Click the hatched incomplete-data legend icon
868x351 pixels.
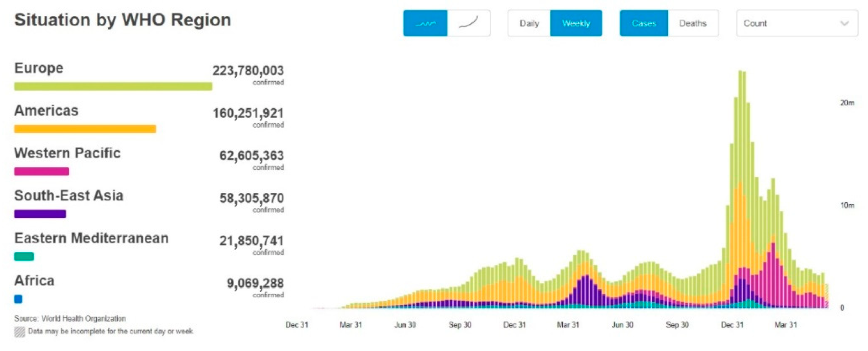[19, 332]
